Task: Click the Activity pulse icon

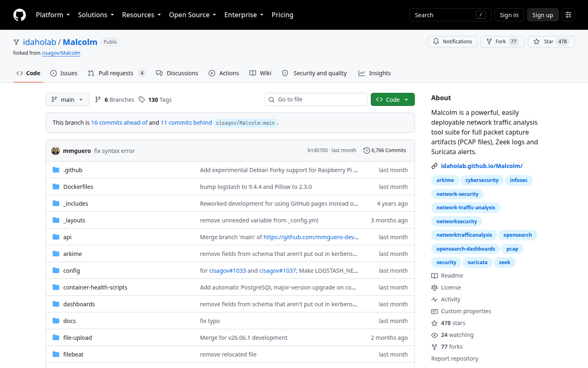Action: [x=434, y=299]
